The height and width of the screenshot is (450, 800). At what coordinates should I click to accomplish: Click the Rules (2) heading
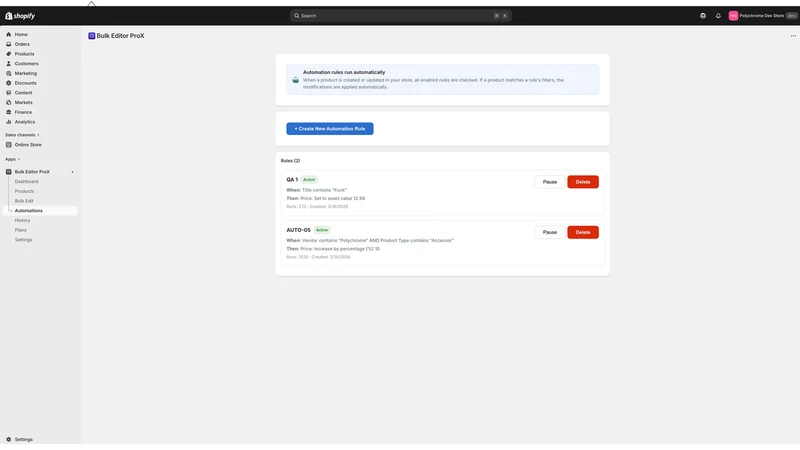[x=290, y=161]
